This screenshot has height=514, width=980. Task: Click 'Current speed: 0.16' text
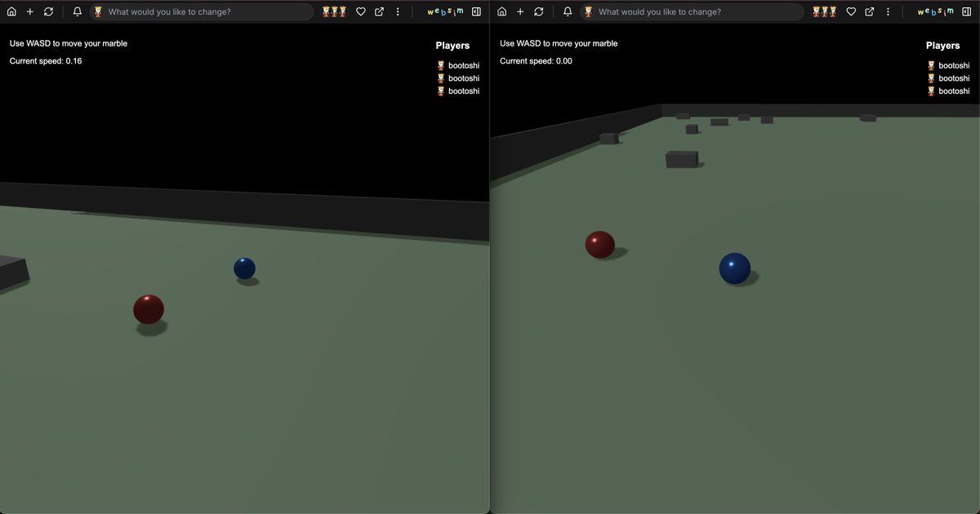[46, 61]
